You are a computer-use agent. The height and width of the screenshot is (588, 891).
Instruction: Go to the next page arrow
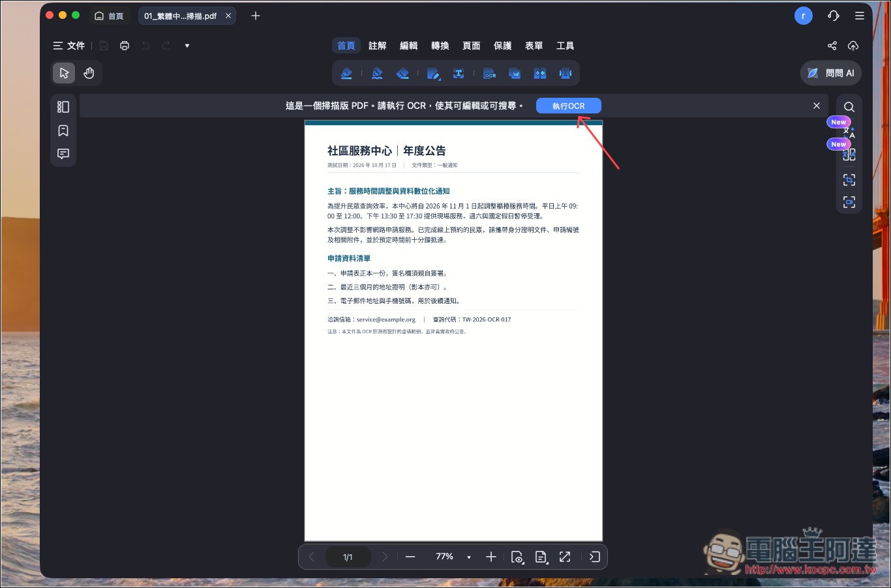pos(385,557)
